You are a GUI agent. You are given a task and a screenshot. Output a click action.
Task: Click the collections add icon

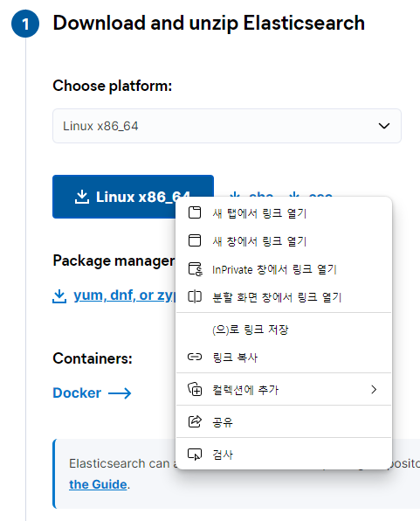[195, 389]
